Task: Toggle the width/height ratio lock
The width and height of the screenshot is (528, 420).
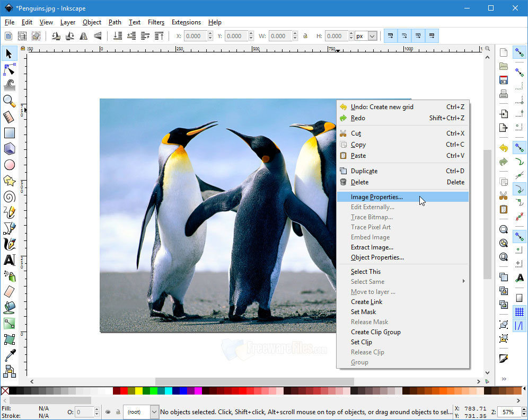Action: tap(305, 36)
